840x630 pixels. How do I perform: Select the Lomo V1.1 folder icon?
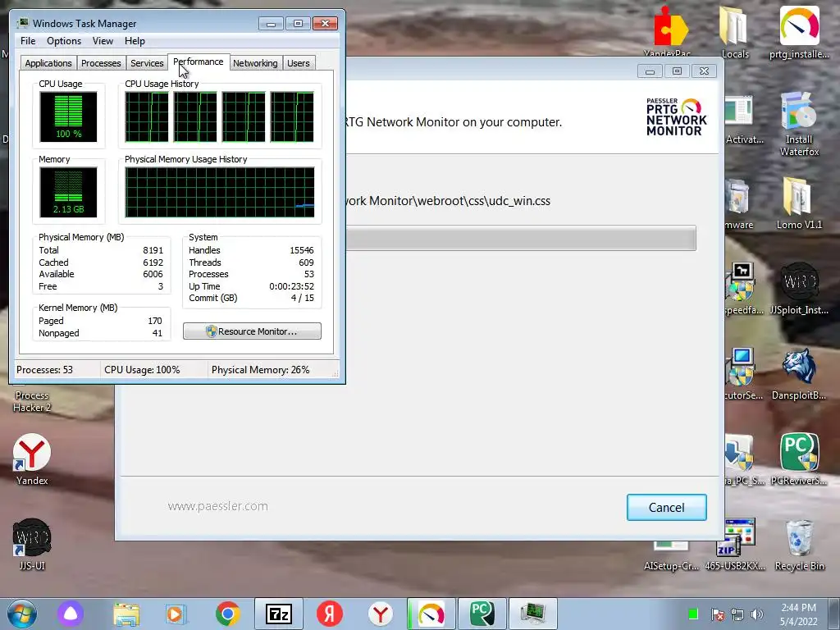click(x=799, y=203)
